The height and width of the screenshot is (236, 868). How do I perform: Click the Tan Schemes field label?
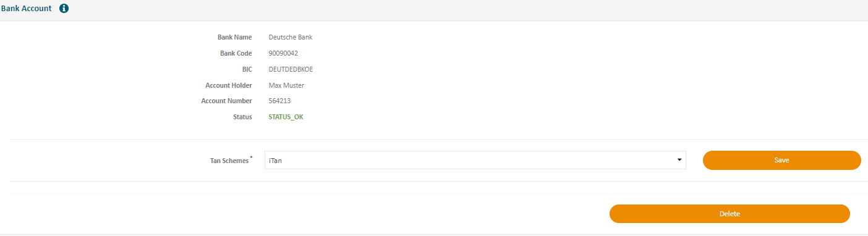tap(229, 161)
